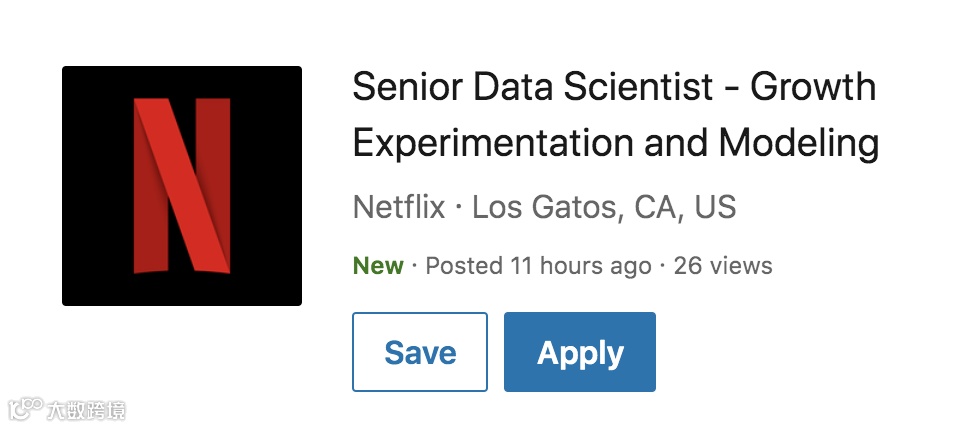Click the Los Gatos location text

[547, 208]
